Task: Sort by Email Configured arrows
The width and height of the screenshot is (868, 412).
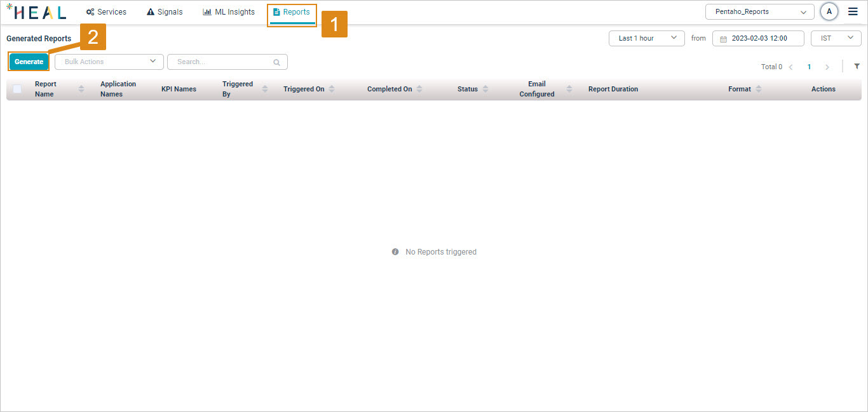Action: point(569,89)
